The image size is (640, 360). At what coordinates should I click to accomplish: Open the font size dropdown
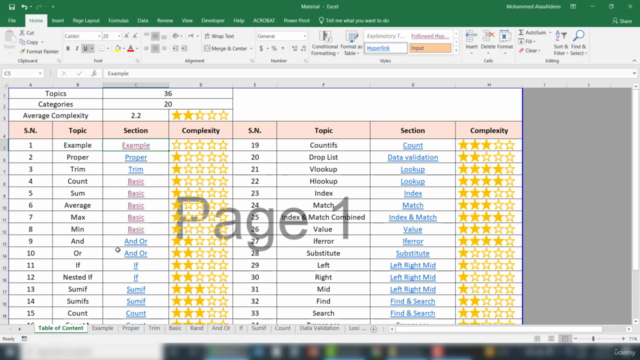pos(119,36)
